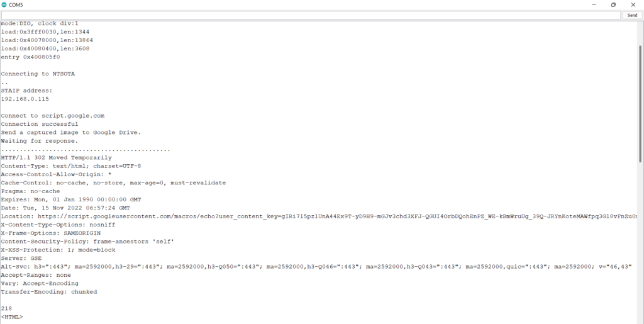Click the 'HTTP/1.1 302 Moved Temporarily' line

coord(56,157)
